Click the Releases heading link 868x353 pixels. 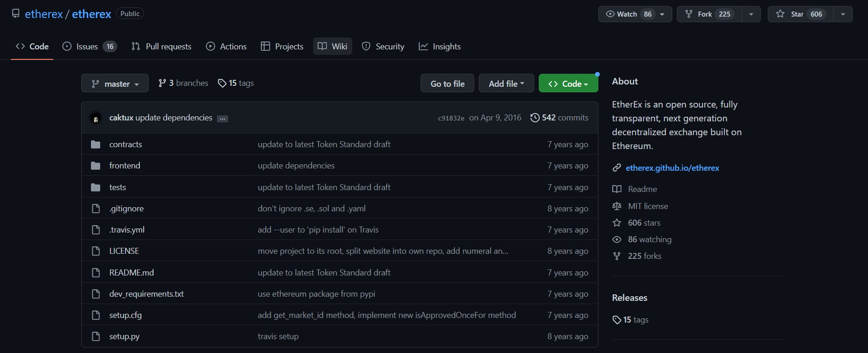point(630,298)
